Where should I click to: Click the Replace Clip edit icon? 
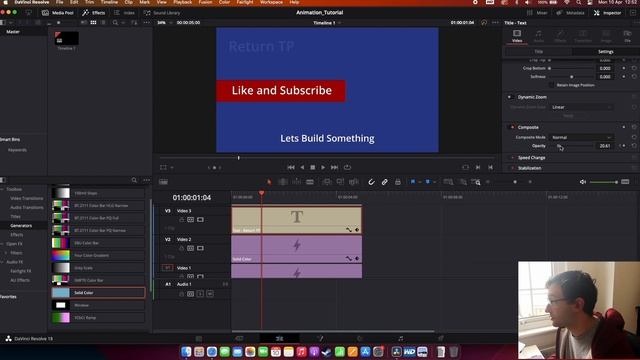(x=353, y=182)
